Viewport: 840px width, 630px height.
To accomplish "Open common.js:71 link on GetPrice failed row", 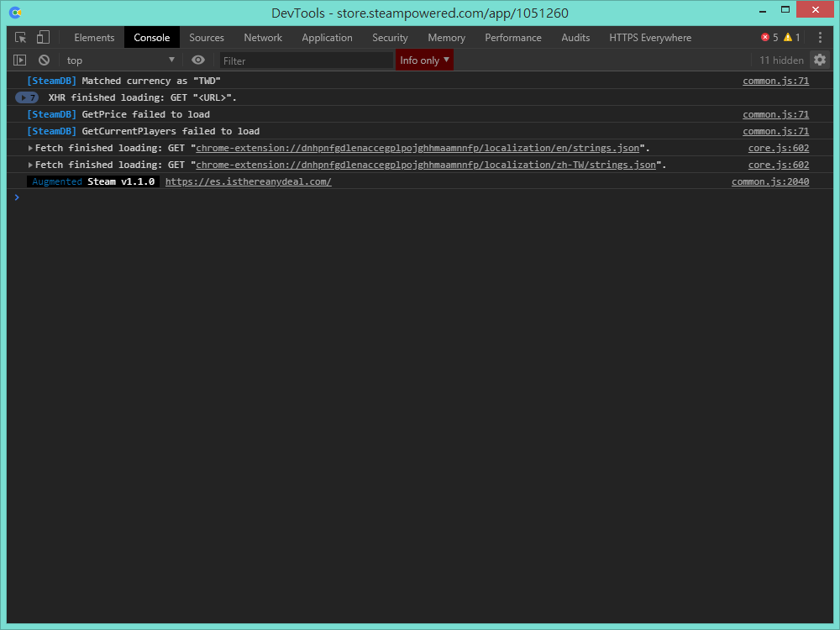I will click(x=775, y=114).
